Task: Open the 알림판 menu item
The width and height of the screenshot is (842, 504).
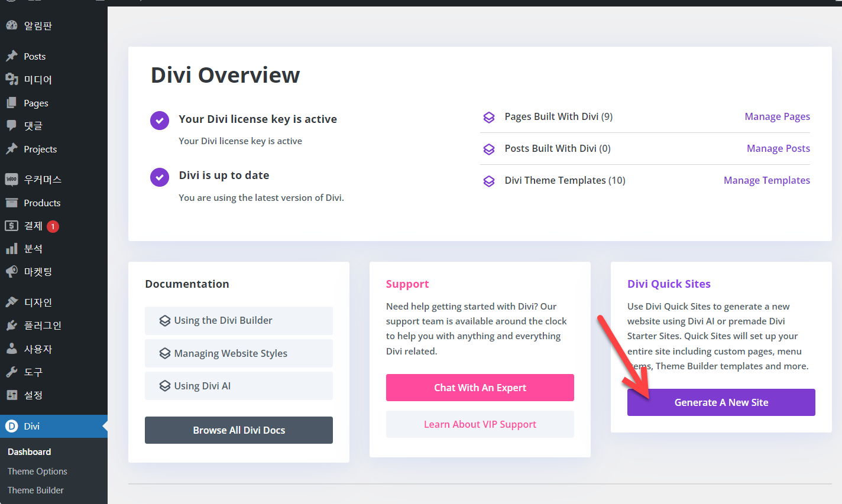Action: 54,25
